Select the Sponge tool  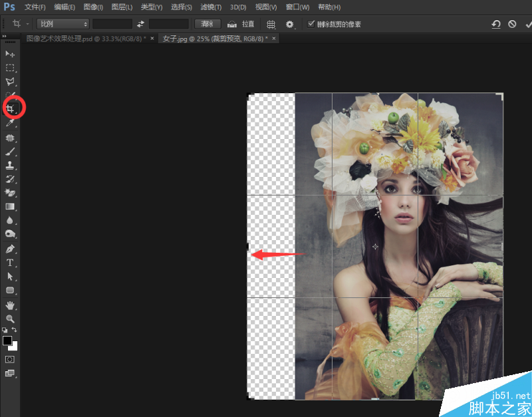[x=10, y=234]
